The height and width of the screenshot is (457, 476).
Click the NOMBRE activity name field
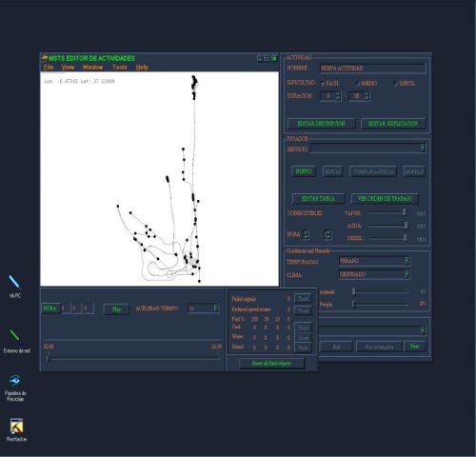(x=372, y=68)
